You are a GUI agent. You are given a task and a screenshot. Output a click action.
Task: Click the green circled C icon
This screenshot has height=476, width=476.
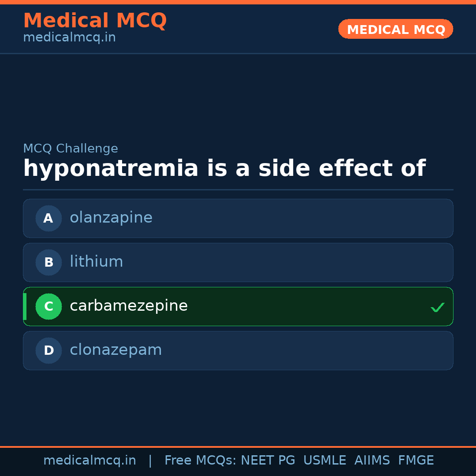point(48,306)
